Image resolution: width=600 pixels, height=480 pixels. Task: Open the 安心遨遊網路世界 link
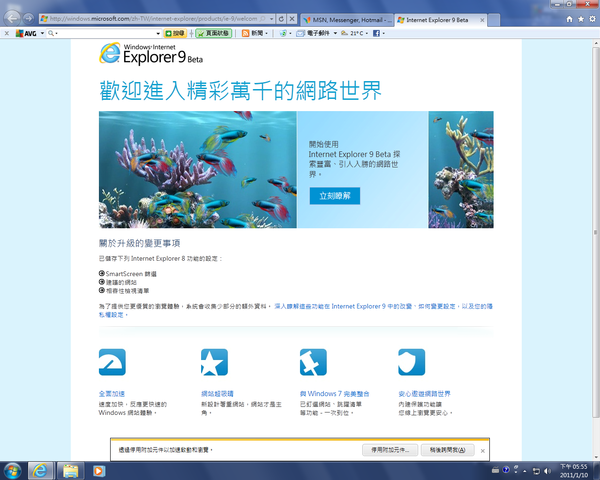pyautogui.click(x=424, y=393)
